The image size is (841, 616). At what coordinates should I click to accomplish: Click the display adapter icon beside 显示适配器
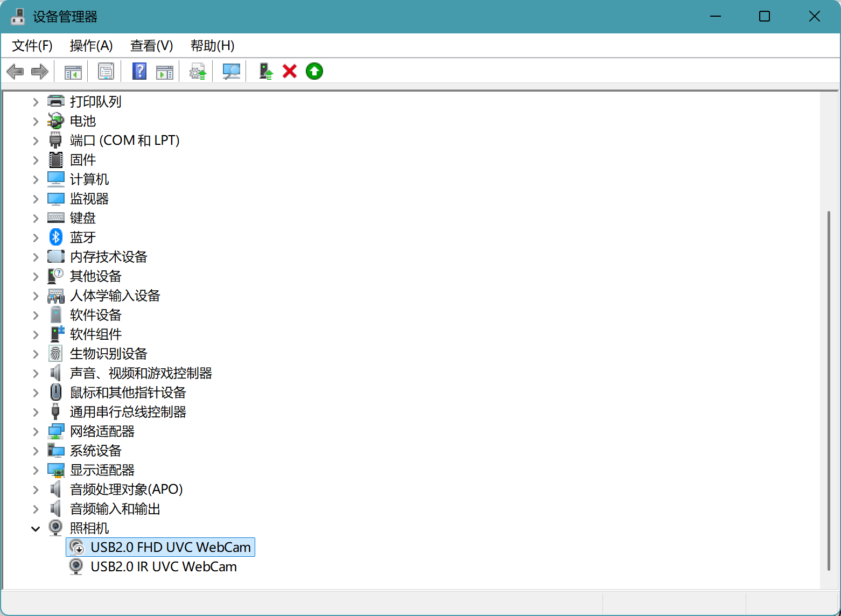pyautogui.click(x=56, y=470)
